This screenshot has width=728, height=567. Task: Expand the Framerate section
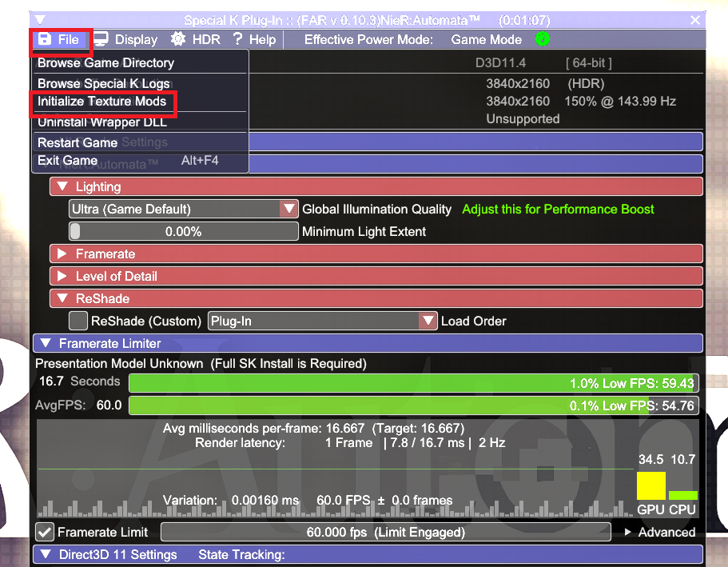coord(376,254)
